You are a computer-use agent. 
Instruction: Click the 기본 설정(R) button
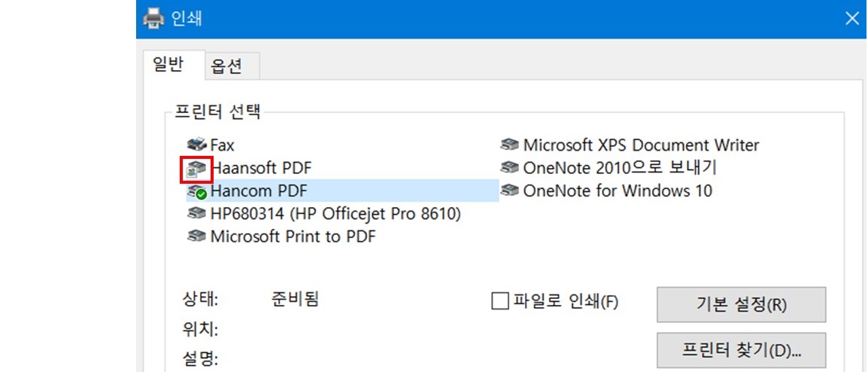[741, 304]
